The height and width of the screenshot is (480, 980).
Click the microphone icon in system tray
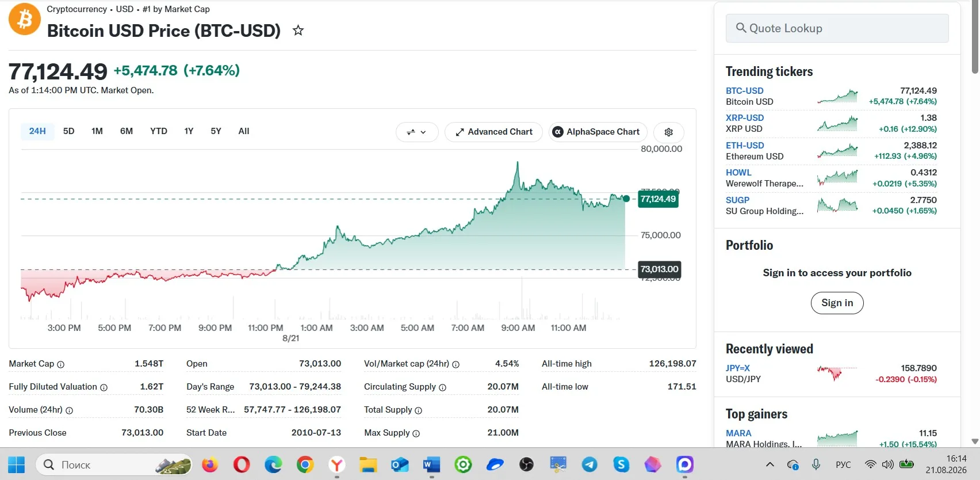[x=816, y=464]
